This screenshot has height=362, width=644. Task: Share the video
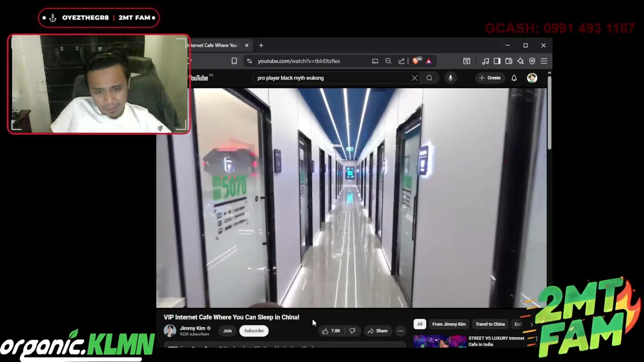pyautogui.click(x=377, y=331)
